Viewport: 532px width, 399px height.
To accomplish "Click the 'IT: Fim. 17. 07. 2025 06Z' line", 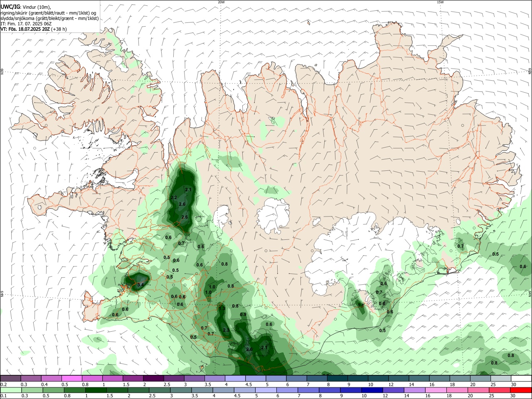I will click(x=26, y=24).
